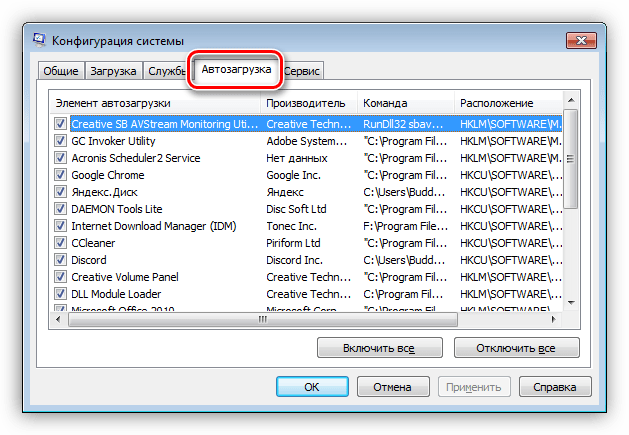This screenshot has width=629, height=435.
Task: Uncheck Creative SB AVStream Monitoring Utility checkbox
Action: point(60,124)
